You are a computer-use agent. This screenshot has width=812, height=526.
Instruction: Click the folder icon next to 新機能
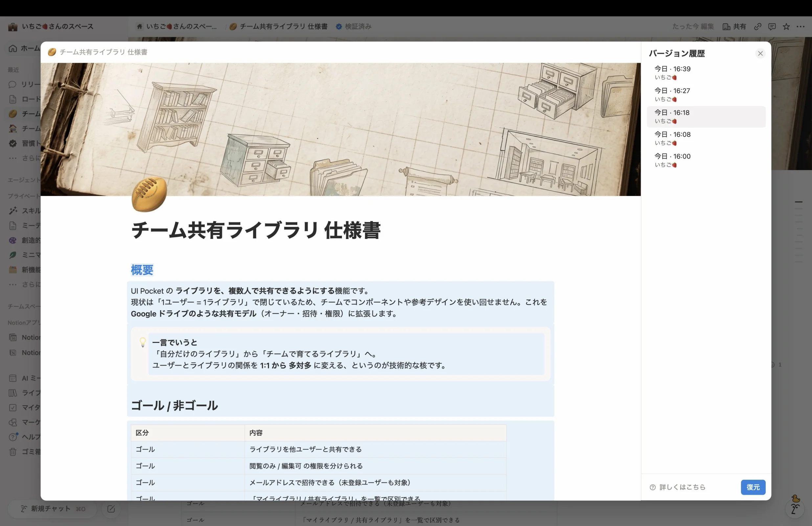[x=12, y=270]
